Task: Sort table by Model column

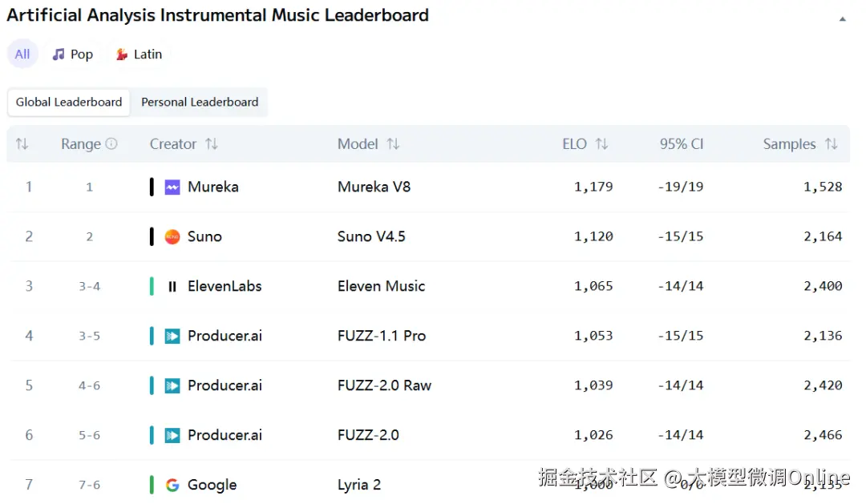Action: pos(393,144)
